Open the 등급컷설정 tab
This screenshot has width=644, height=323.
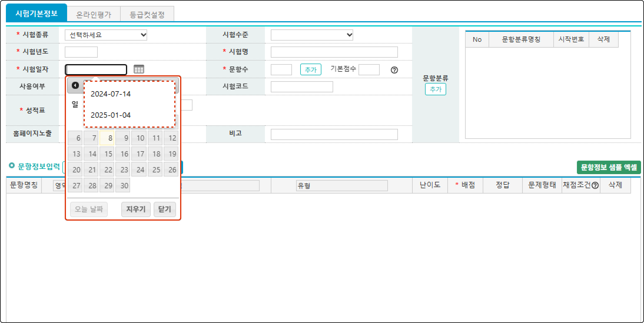pos(147,14)
